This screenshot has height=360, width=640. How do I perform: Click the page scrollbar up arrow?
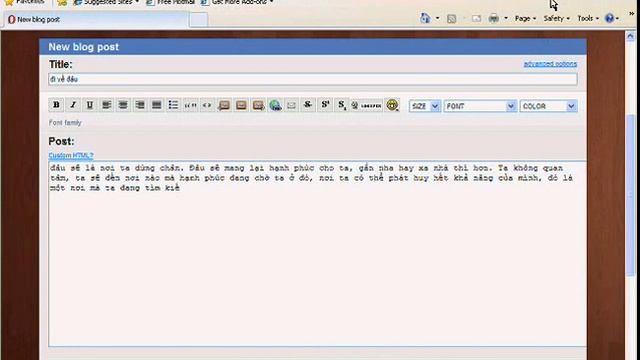tap(630, 36)
